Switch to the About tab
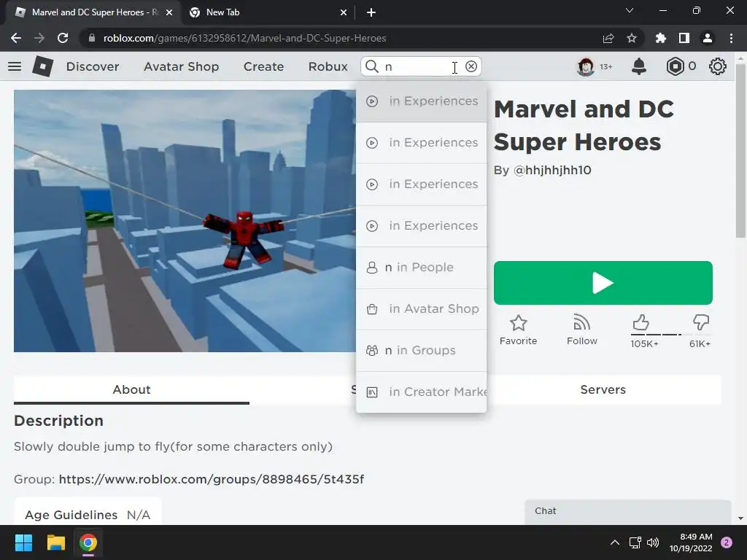 (x=131, y=389)
